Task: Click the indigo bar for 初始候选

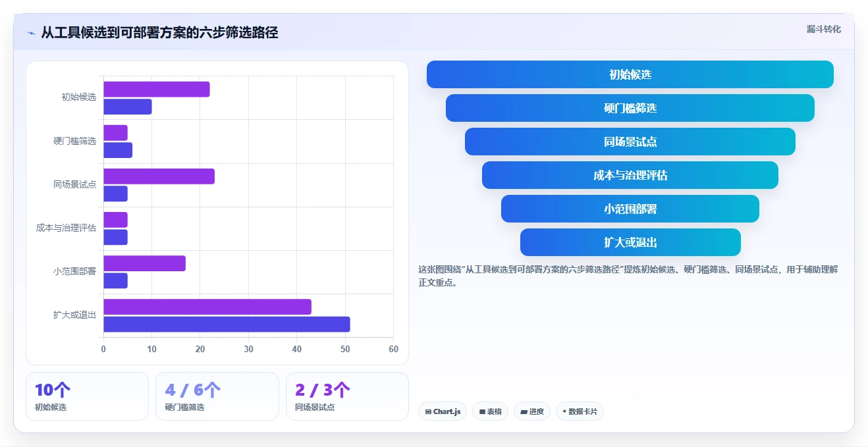Action: (128, 107)
